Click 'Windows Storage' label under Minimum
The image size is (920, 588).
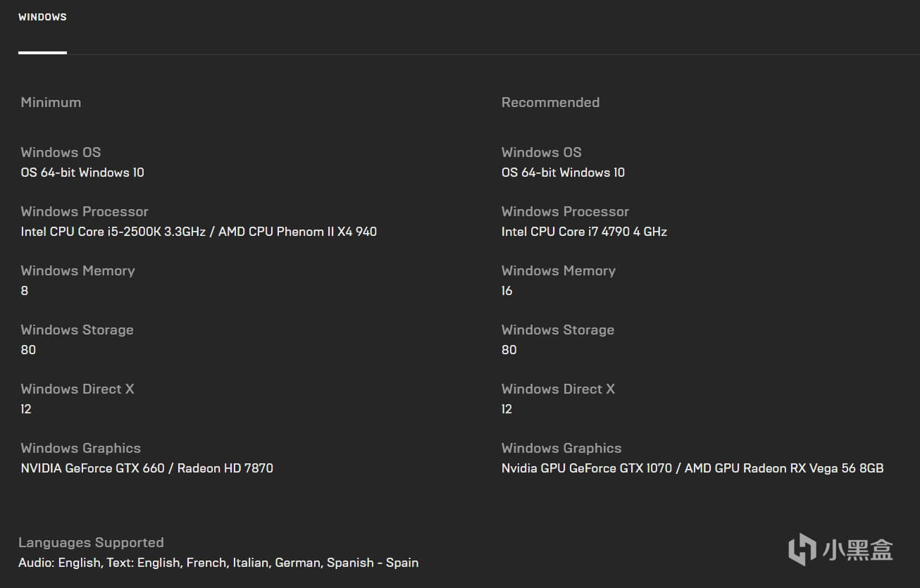77,330
